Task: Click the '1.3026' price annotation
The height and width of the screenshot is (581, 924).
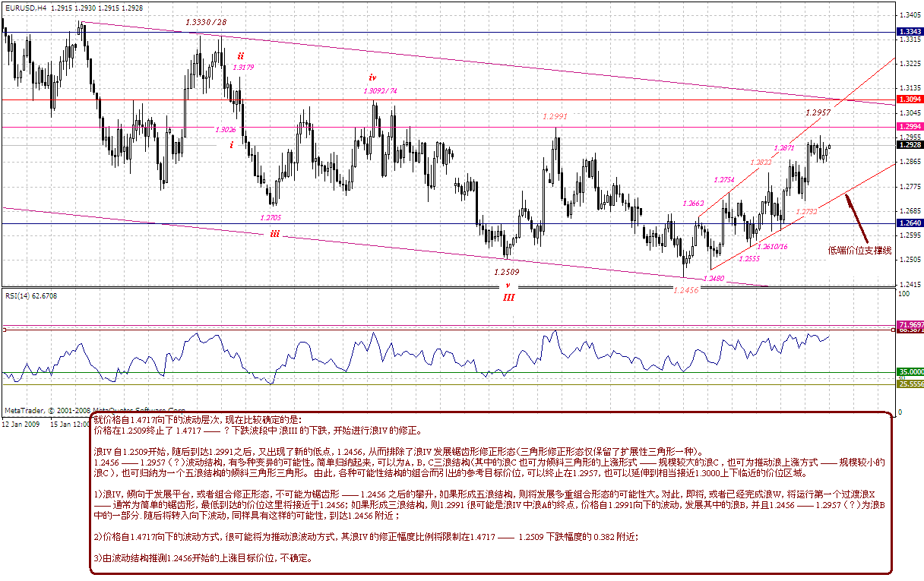Action: [x=226, y=129]
